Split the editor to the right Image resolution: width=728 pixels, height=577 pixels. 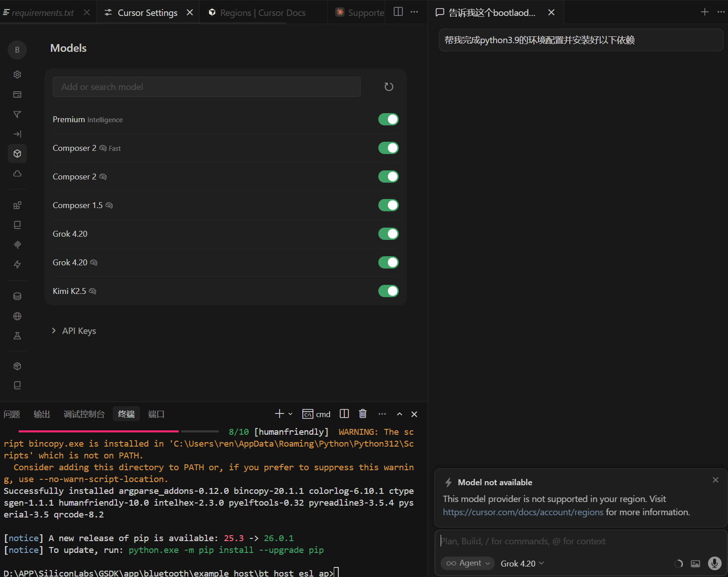398,12
